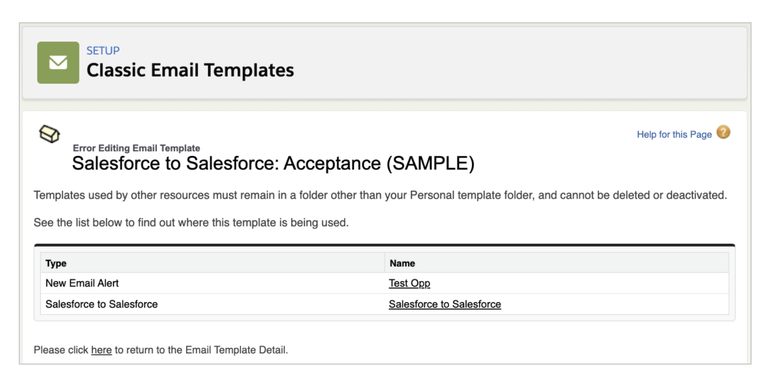Image resolution: width=768 pixels, height=381 pixels.
Task: Click the templates used by other resources message
Action: pyautogui.click(x=380, y=195)
